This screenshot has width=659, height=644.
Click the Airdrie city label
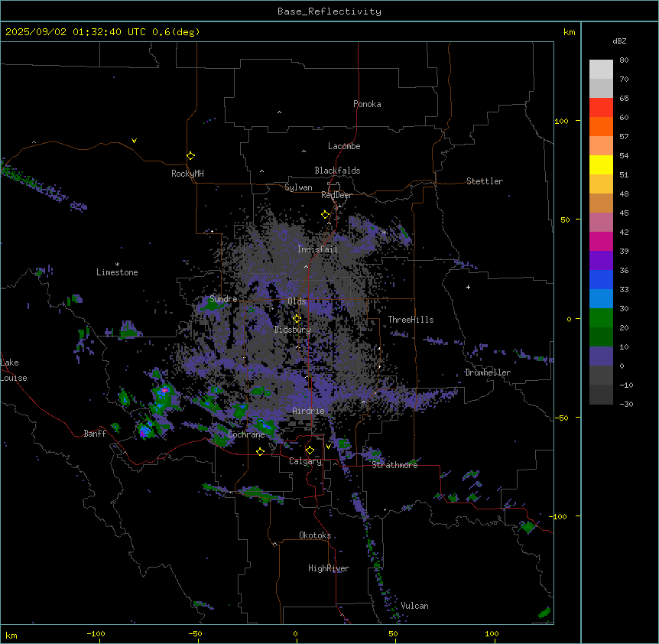tap(309, 411)
